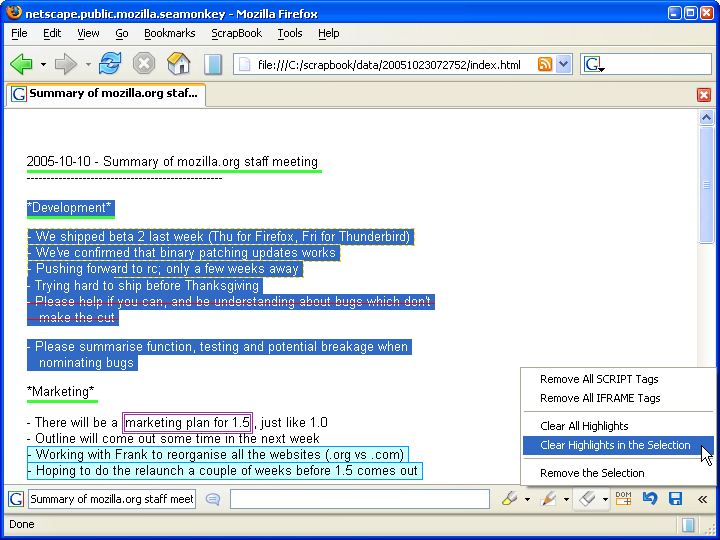
Task: Open the Go menu
Action: (x=122, y=34)
